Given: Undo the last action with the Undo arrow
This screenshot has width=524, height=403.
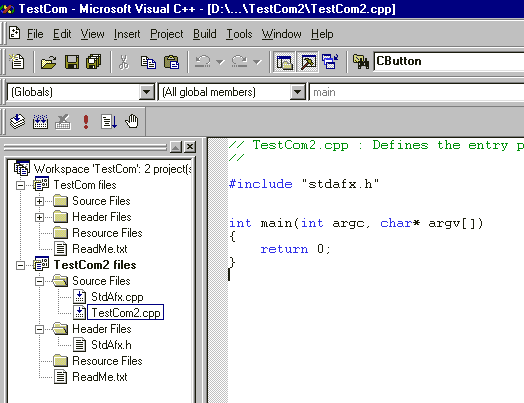Looking at the screenshot, I should click(x=203, y=62).
